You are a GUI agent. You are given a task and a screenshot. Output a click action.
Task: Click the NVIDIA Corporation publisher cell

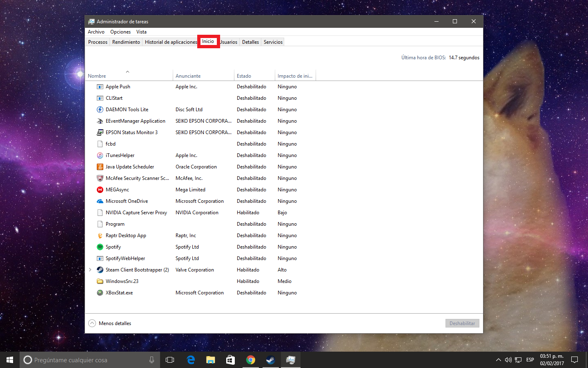click(197, 213)
